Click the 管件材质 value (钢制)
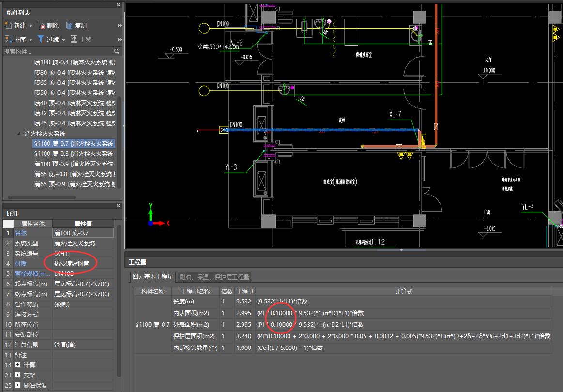The height and width of the screenshot is (392, 563). [x=83, y=304]
